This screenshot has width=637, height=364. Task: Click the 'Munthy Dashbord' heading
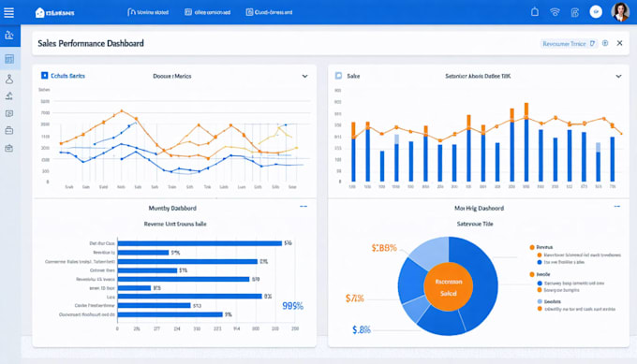(172, 208)
